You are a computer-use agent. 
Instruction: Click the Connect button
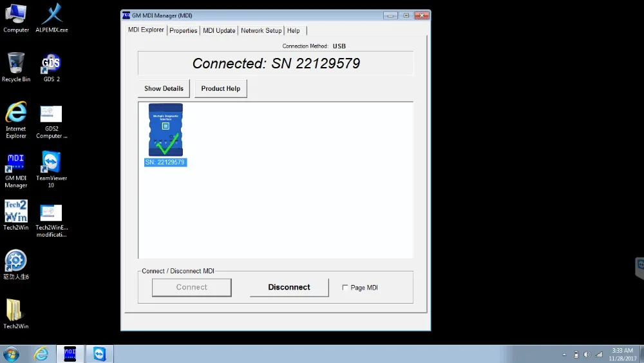coord(191,288)
